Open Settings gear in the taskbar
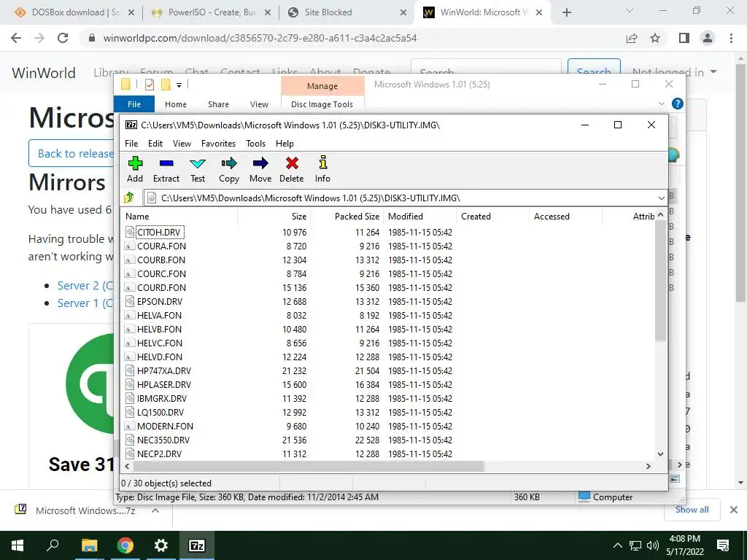This screenshot has width=747, height=560. click(161, 545)
